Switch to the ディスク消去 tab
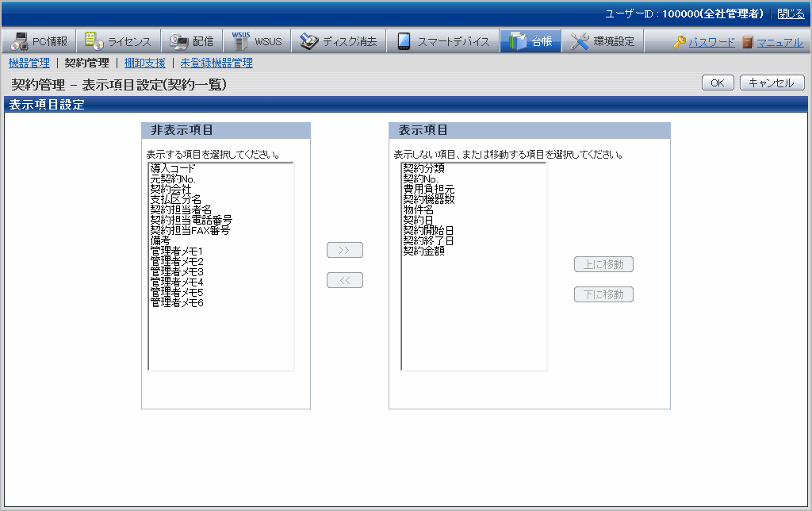This screenshot has height=511, width=812. pos(339,41)
